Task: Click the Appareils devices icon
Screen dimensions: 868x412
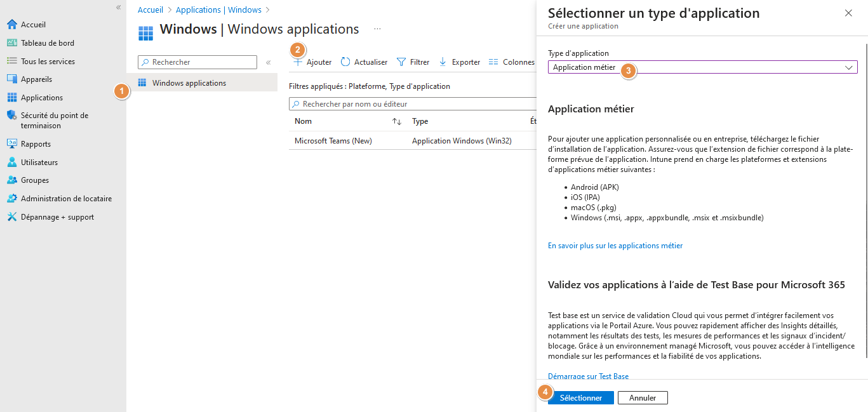Action: click(11, 79)
